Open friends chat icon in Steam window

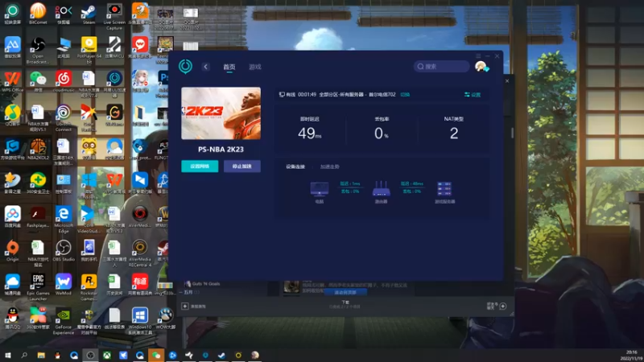pos(502,306)
